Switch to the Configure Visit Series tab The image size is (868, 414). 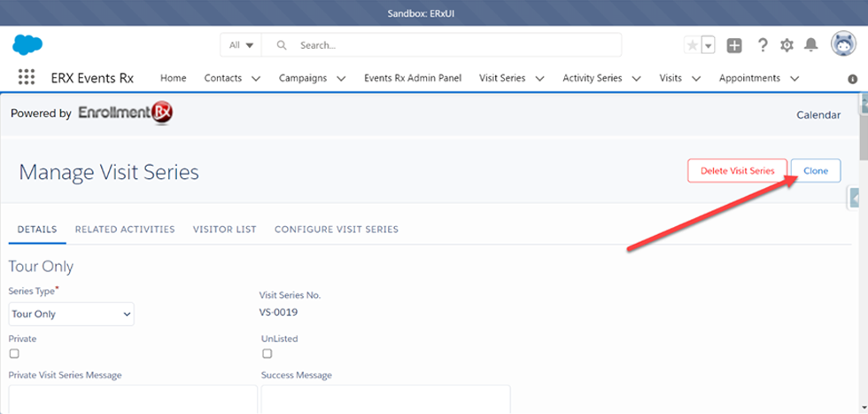tap(336, 230)
